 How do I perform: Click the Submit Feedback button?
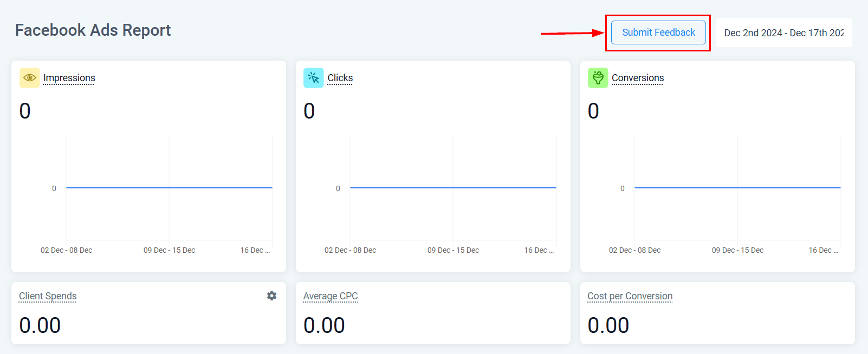click(x=658, y=32)
